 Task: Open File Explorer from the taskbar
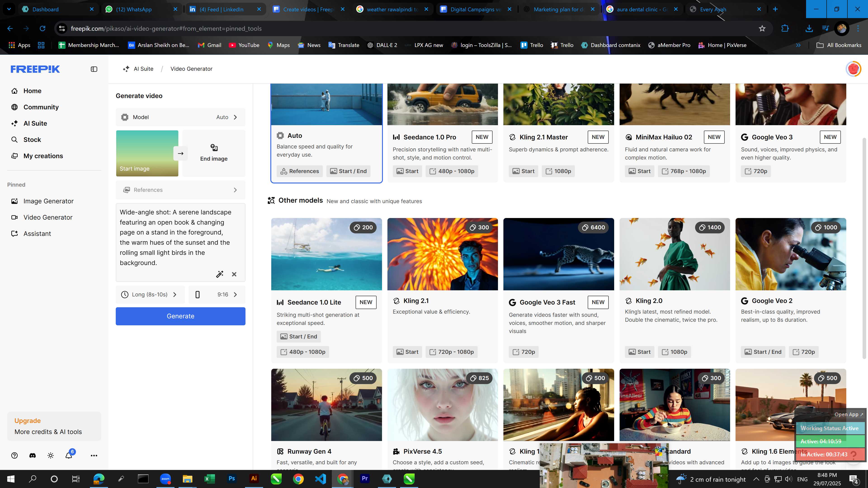tap(187, 479)
